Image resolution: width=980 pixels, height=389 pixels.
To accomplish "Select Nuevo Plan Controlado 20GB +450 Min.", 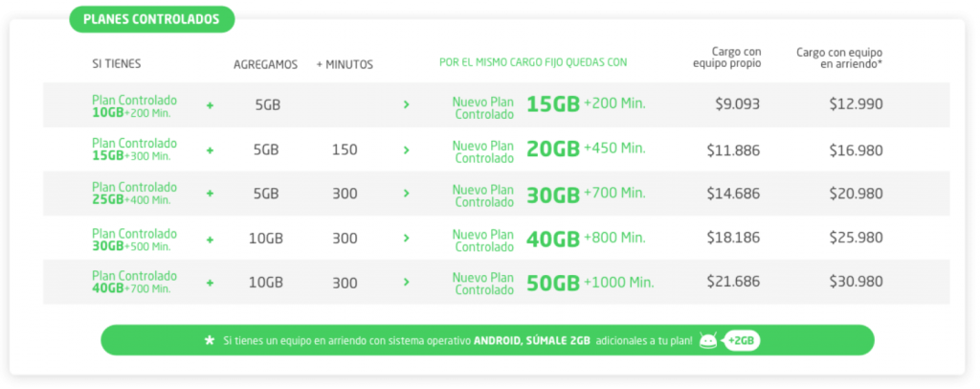I will point(548,150).
